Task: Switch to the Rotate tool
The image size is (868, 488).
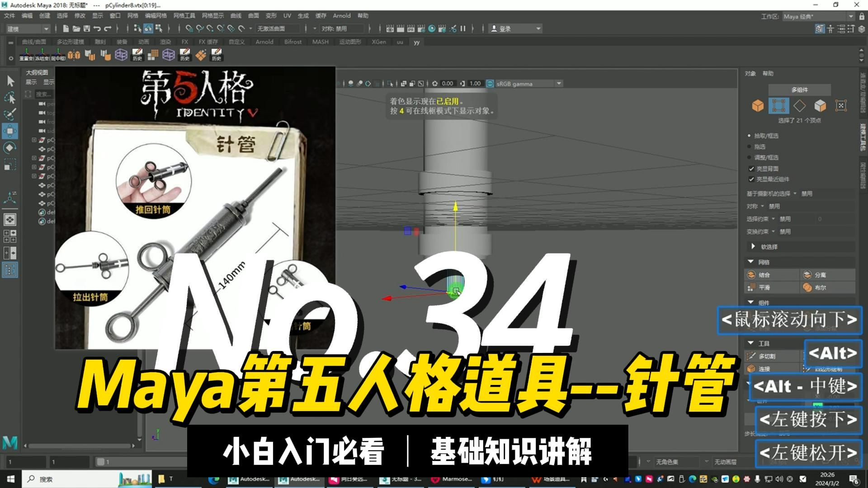Action: click(10, 148)
